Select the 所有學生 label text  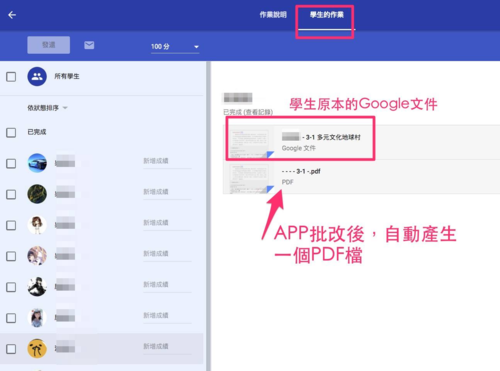[x=67, y=76]
